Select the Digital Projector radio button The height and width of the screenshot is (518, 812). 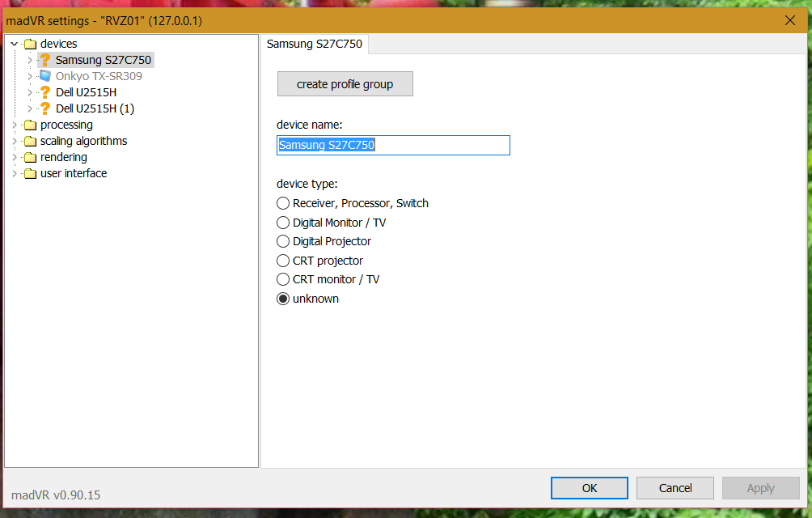coord(283,241)
